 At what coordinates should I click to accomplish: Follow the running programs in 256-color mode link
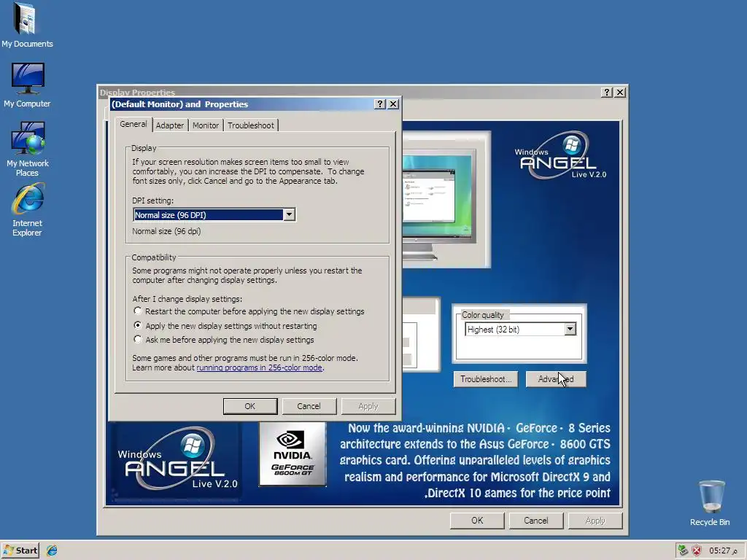pyautogui.click(x=260, y=367)
